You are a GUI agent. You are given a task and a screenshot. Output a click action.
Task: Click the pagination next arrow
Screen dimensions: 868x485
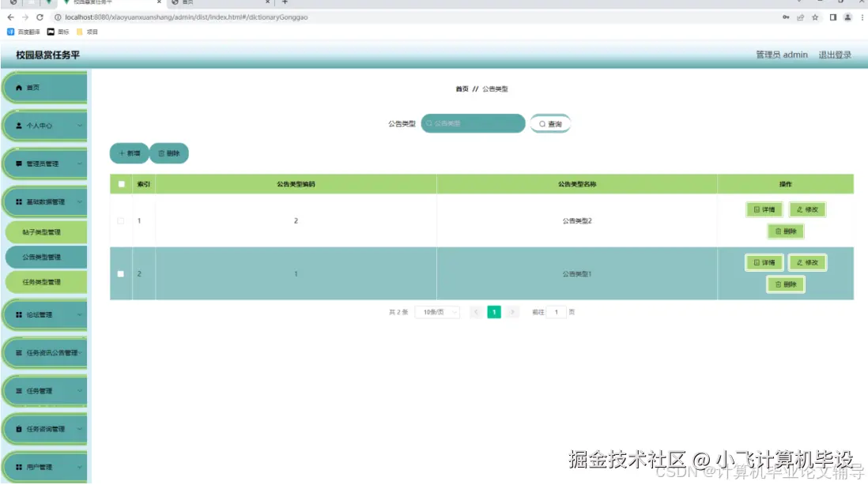[x=512, y=313]
